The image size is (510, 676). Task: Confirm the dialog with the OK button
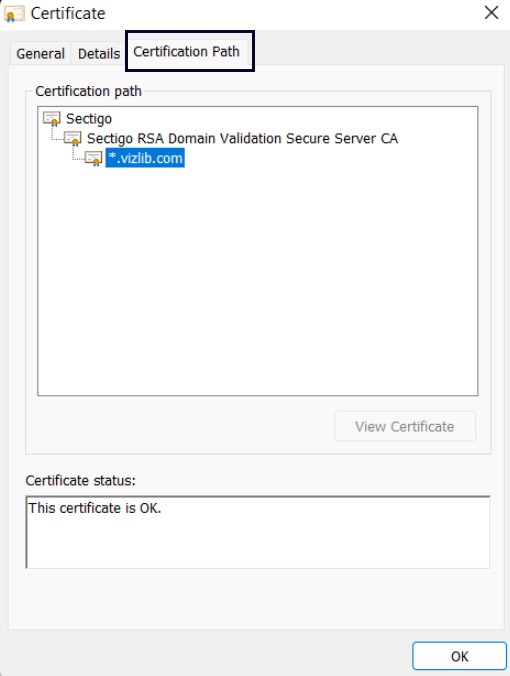459,656
